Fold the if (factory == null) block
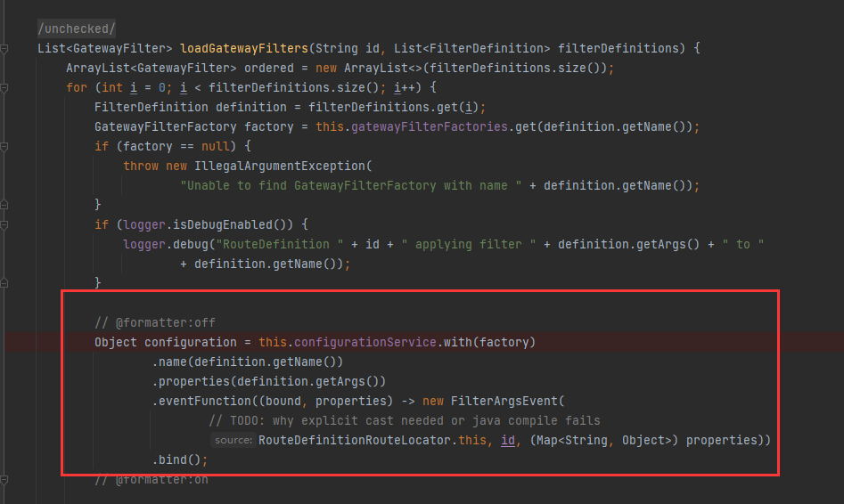Image resolution: width=844 pixels, height=504 pixels. (x=4, y=147)
